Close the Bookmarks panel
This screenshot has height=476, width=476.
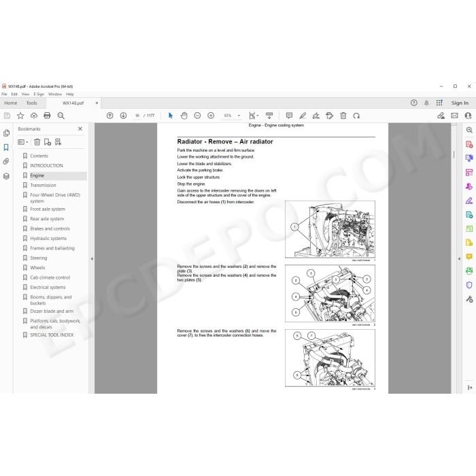[x=80, y=129]
